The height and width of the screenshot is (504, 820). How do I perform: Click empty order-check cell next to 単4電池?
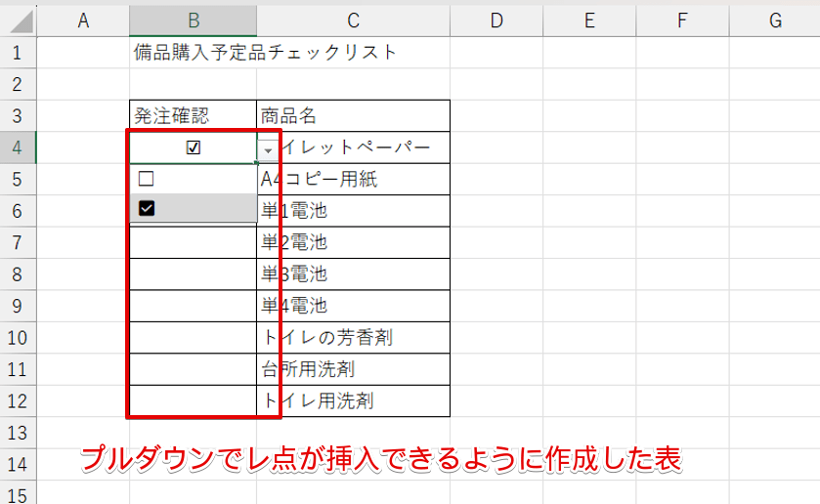click(193, 306)
